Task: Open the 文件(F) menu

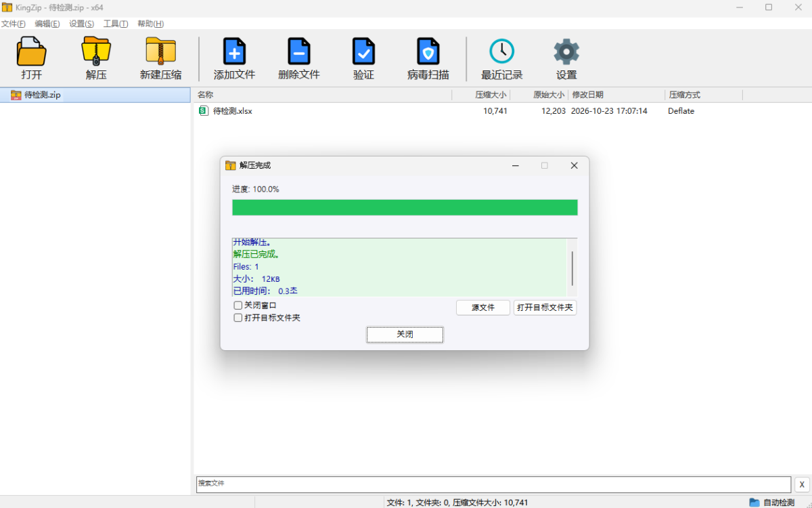Action: pos(14,24)
